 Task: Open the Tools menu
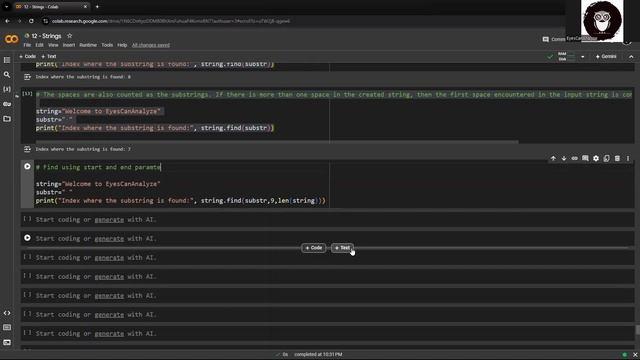[107, 45]
